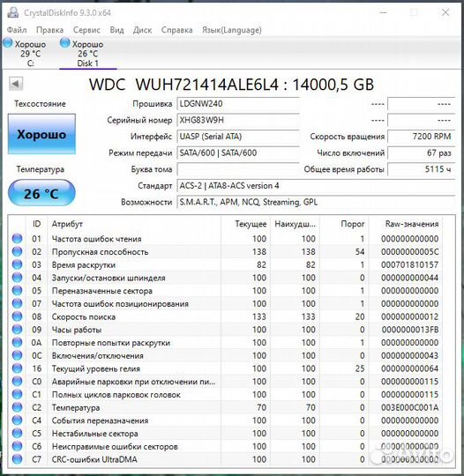Click raw value 003E000C001A of Температура
This screenshot has width=464, height=476.
[x=409, y=407]
